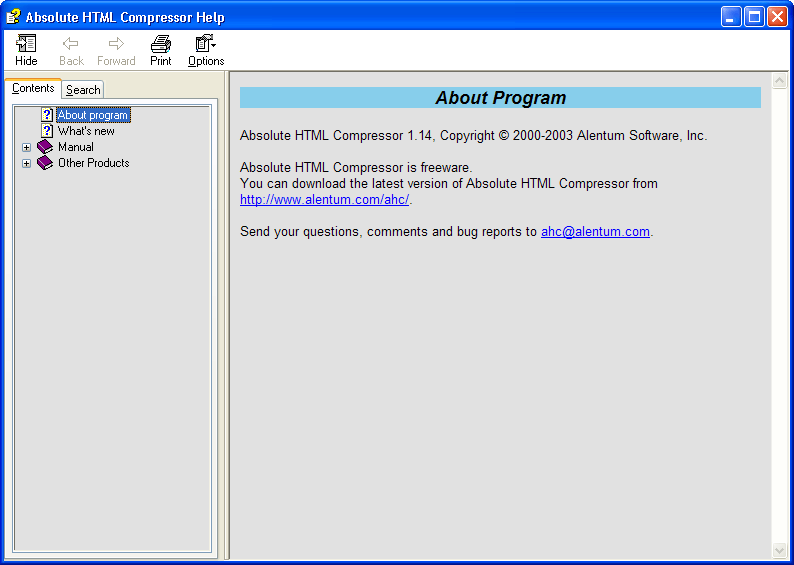Open the http://www.alentum.com/ahc/ link
The width and height of the screenshot is (794, 565).
pos(325,199)
